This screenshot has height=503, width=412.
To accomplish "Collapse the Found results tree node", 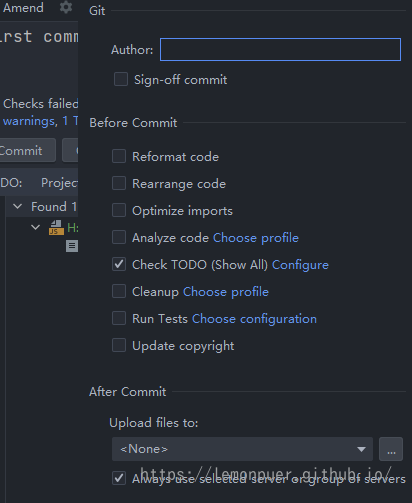I will click(x=17, y=207).
